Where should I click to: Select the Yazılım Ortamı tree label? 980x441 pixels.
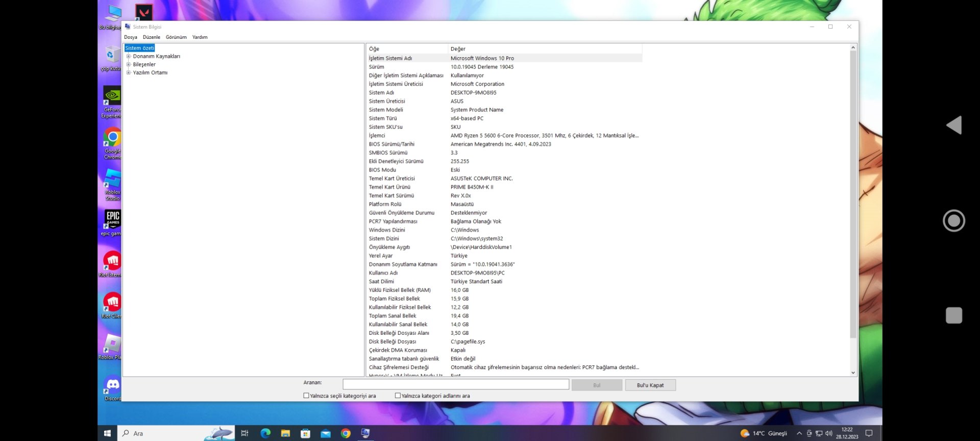150,72
